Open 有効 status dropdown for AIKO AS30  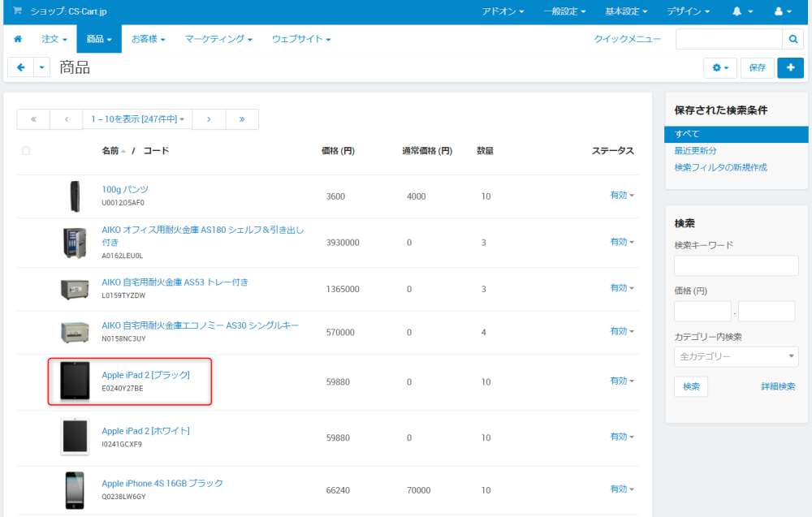(622, 331)
